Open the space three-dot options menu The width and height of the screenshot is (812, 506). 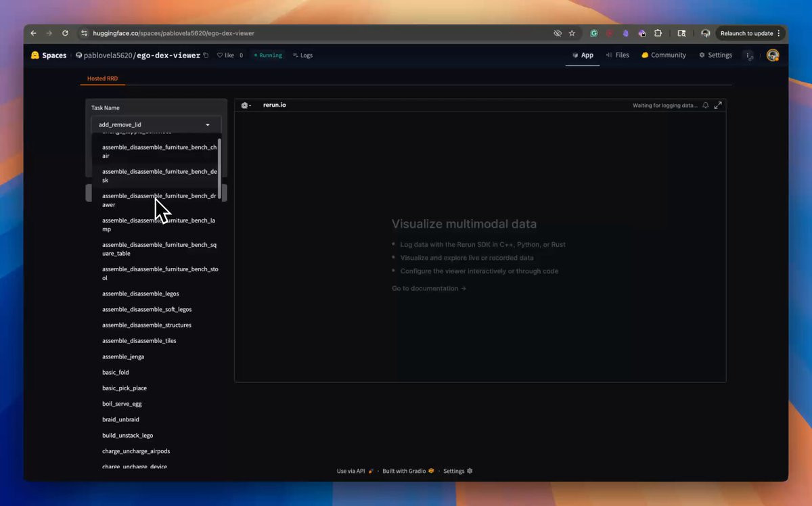click(x=748, y=56)
